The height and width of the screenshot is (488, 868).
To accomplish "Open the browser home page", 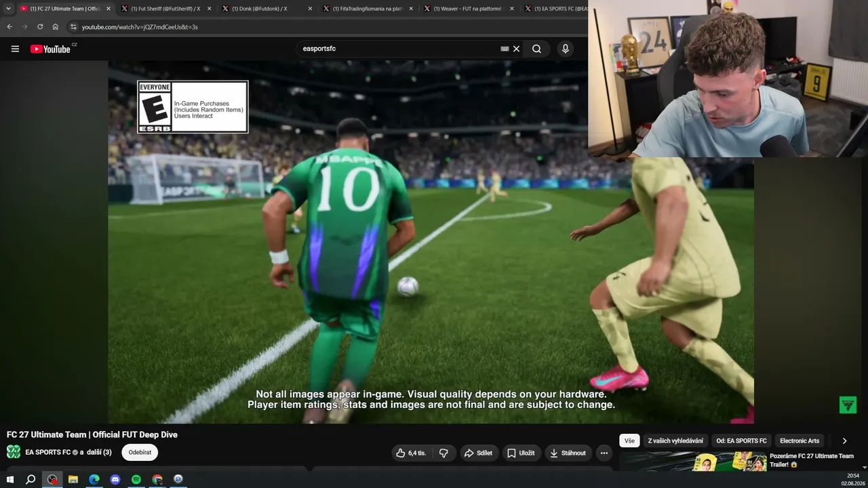I will (x=56, y=27).
